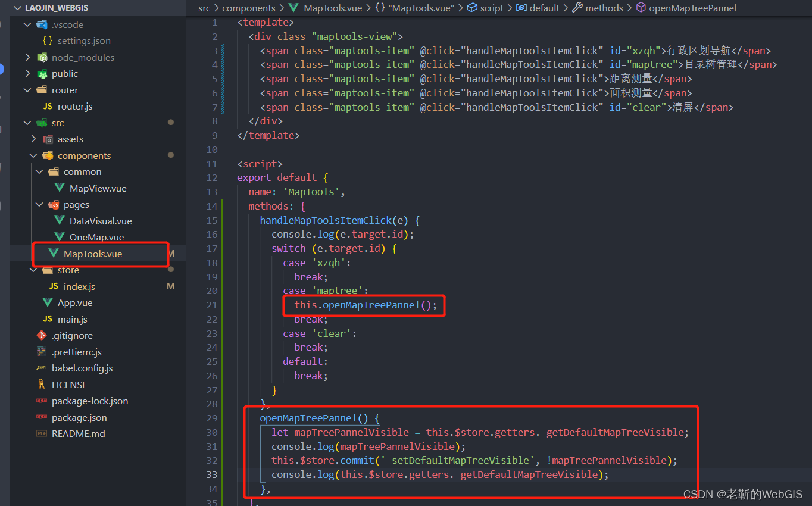Click the JS icon beside index.js
Screen dimensions: 812x506
pos(54,286)
